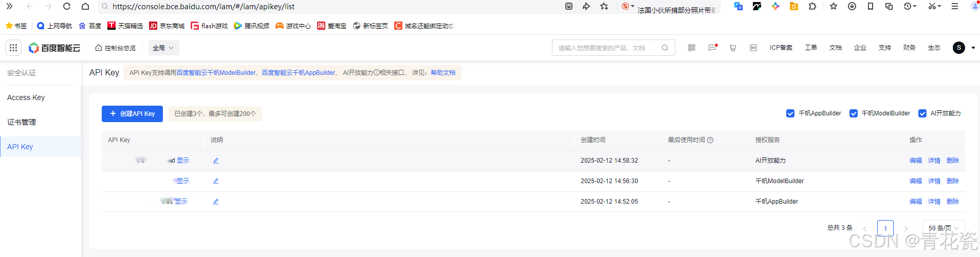Viewport: 980px width, 257px height.
Task: Click the search magnifier in console search box
Action: click(665, 48)
